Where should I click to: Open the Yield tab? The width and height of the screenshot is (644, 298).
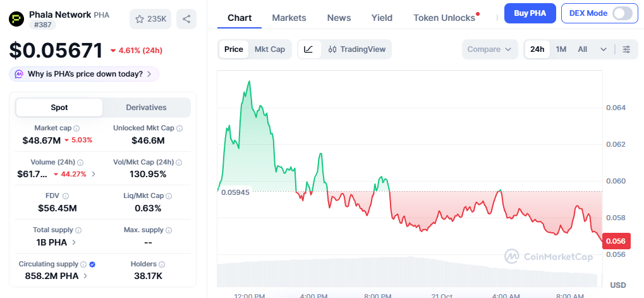tap(382, 18)
